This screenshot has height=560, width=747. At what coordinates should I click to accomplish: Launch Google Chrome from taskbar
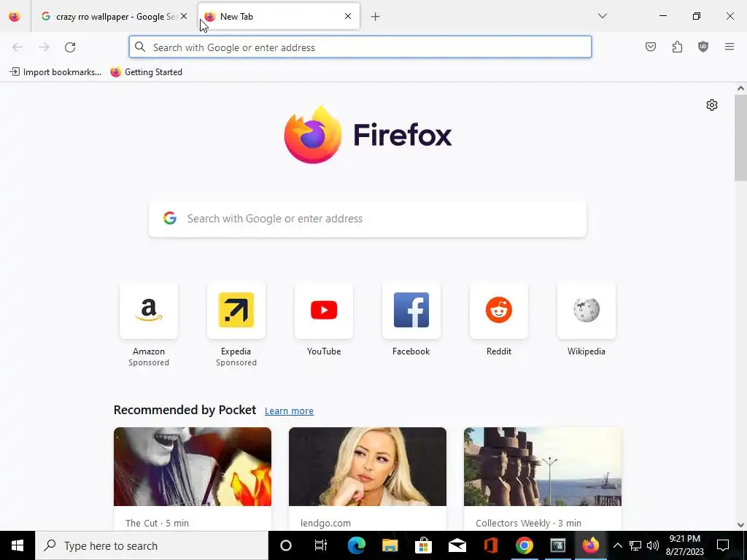coord(524,545)
